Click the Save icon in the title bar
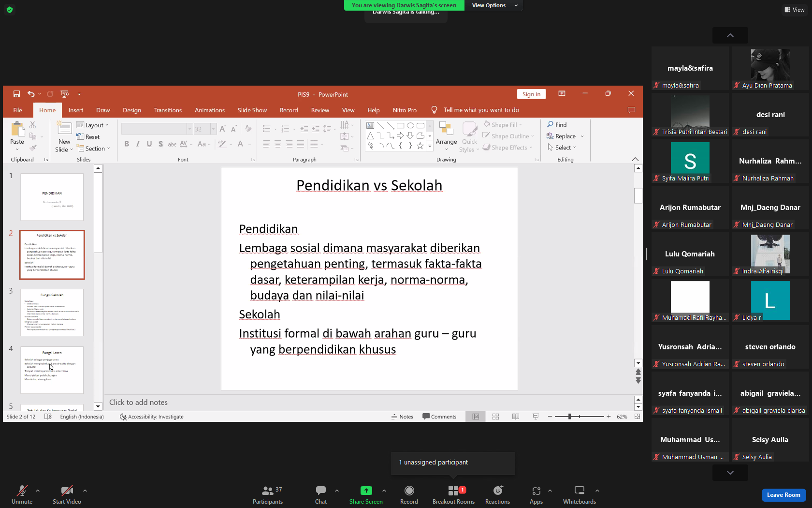Viewport: 812px width, 508px height. click(16, 94)
